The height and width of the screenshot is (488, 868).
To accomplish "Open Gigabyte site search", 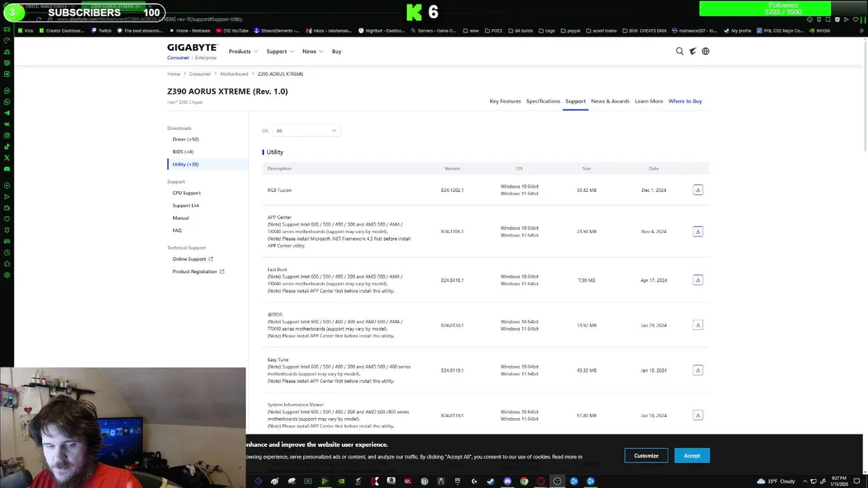I will point(679,51).
